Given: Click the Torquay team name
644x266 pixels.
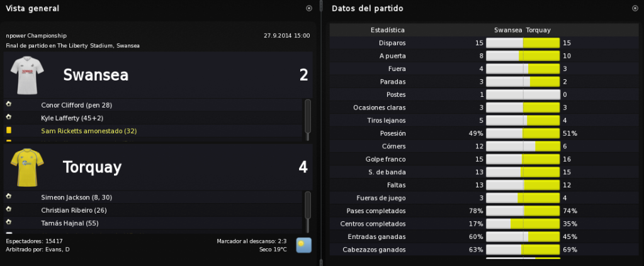Looking at the screenshot, I should click(92, 167).
